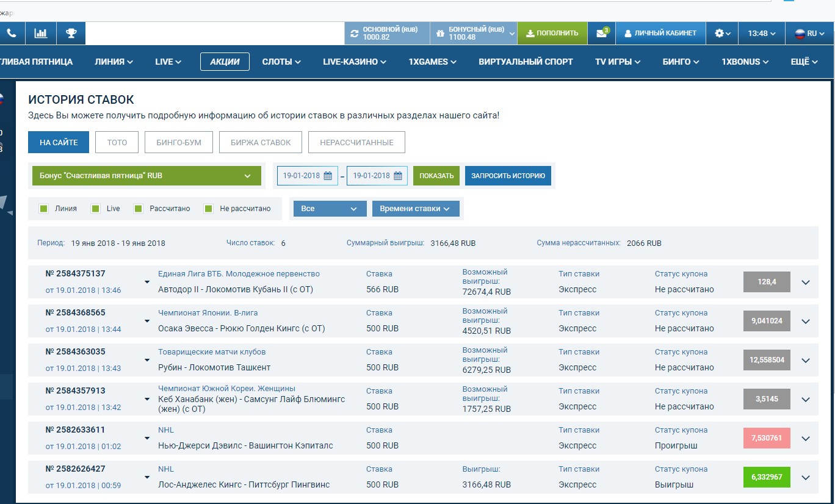Image resolution: width=835 pixels, height=504 pixels.
Task: Click the ЗАПРОСИТЬ ИСТОРИЮ button
Action: (508, 176)
